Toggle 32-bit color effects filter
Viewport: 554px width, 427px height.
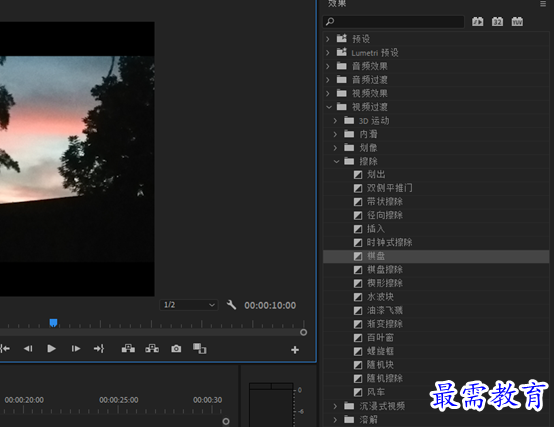click(x=497, y=22)
